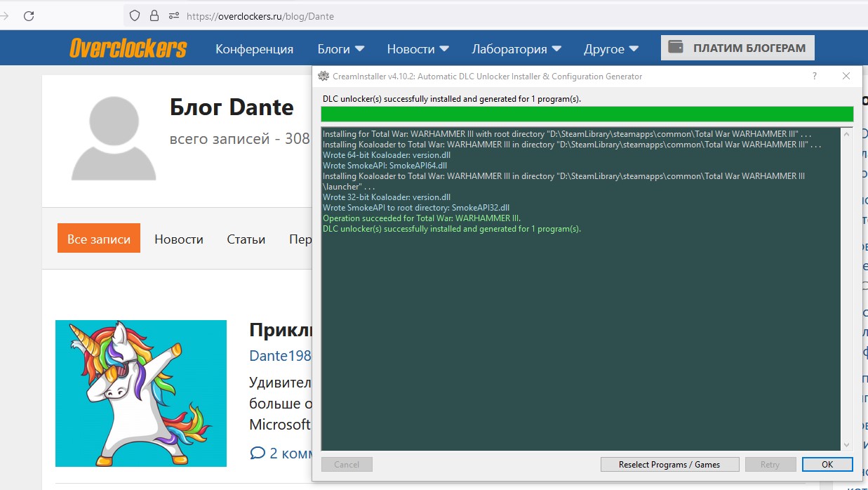868x490 pixels.
Task: Click the 'Wrote SmokeAPI to root directory' log line
Action: tap(416, 208)
